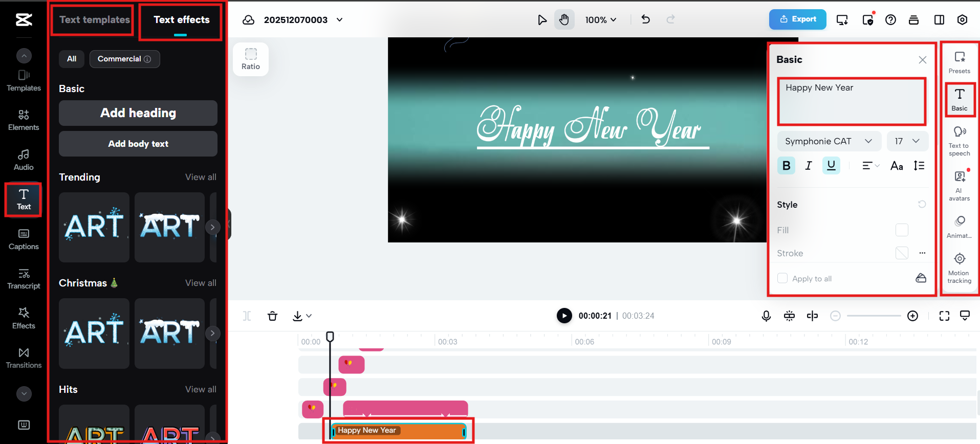Open the text alignment dropdown

(870, 166)
